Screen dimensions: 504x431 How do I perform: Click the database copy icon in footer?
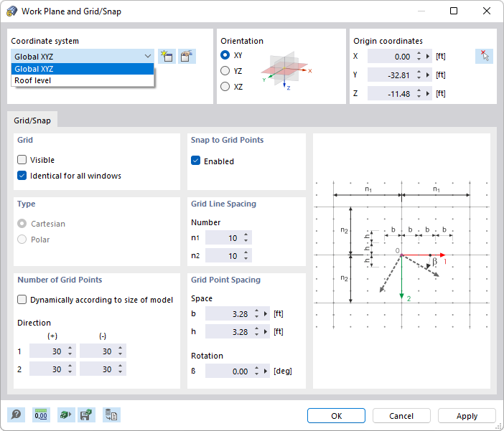coord(111,415)
